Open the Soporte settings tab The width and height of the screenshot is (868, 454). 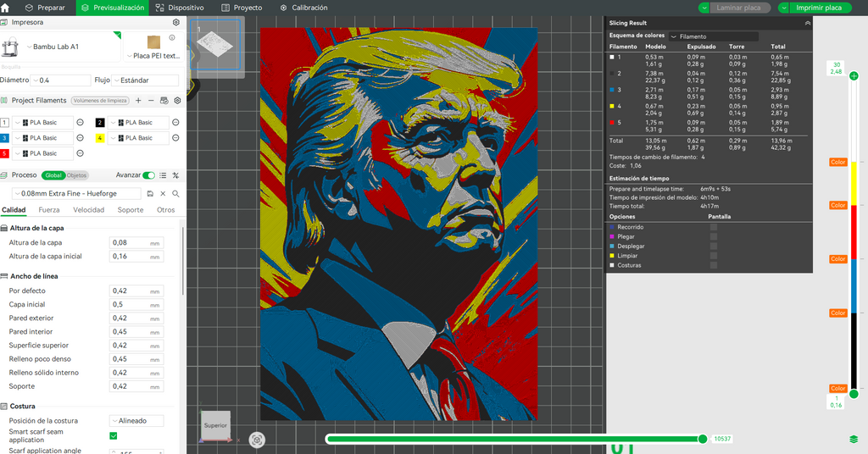coord(130,209)
